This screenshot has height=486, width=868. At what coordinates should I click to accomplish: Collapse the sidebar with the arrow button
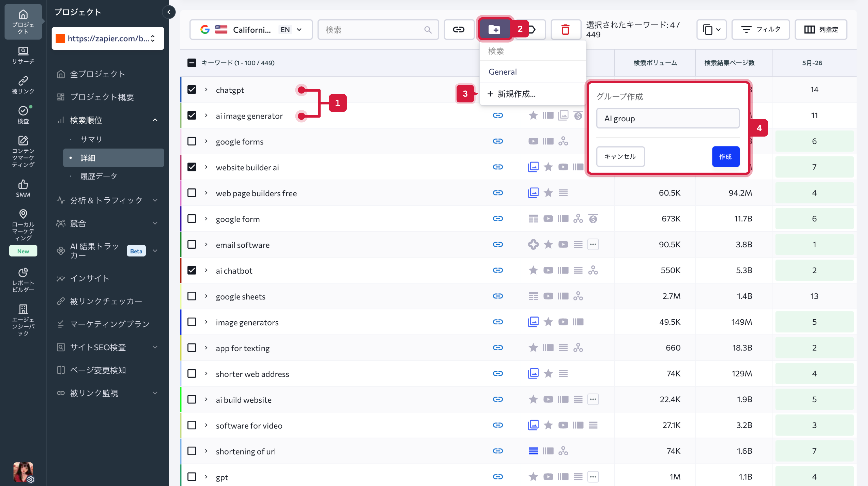[169, 12]
